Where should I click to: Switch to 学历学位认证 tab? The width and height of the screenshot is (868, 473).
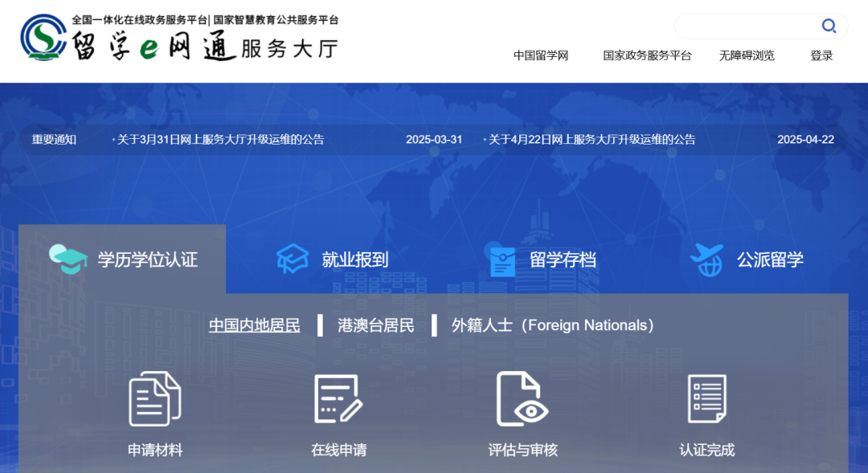122,259
